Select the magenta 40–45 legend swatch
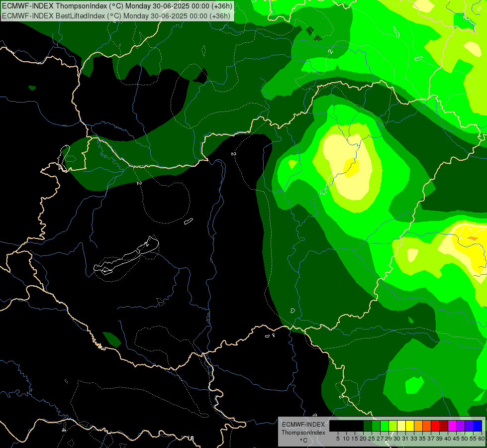487x448 pixels. click(452, 426)
